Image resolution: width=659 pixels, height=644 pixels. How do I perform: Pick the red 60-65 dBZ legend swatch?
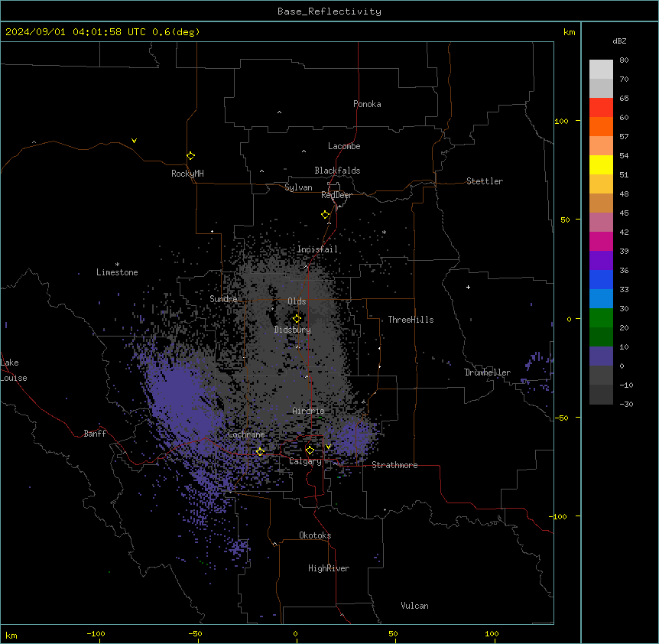pyautogui.click(x=601, y=108)
